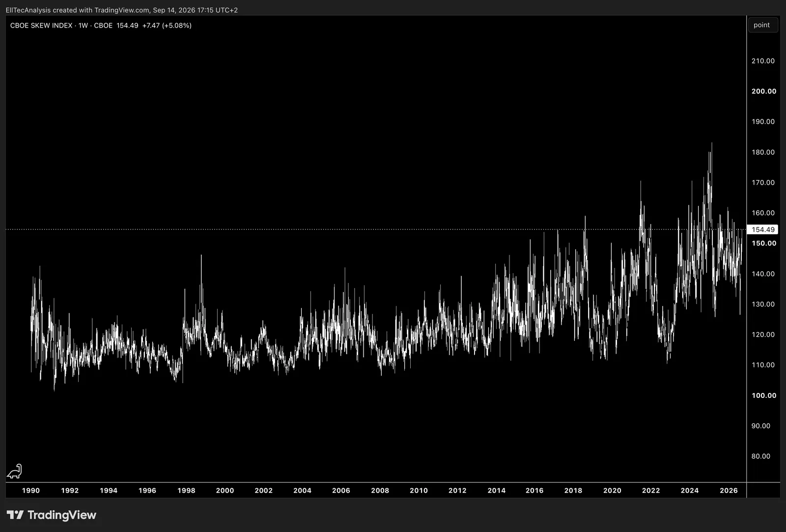786x532 pixels.
Task: Open the point unit button
Action: click(763, 25)
